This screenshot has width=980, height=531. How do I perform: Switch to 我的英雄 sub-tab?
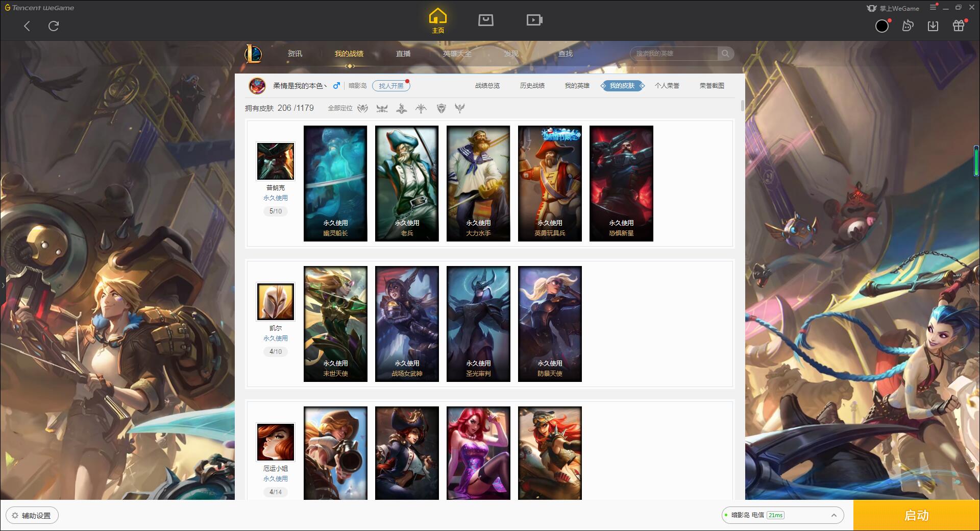(x=577, y=86)
